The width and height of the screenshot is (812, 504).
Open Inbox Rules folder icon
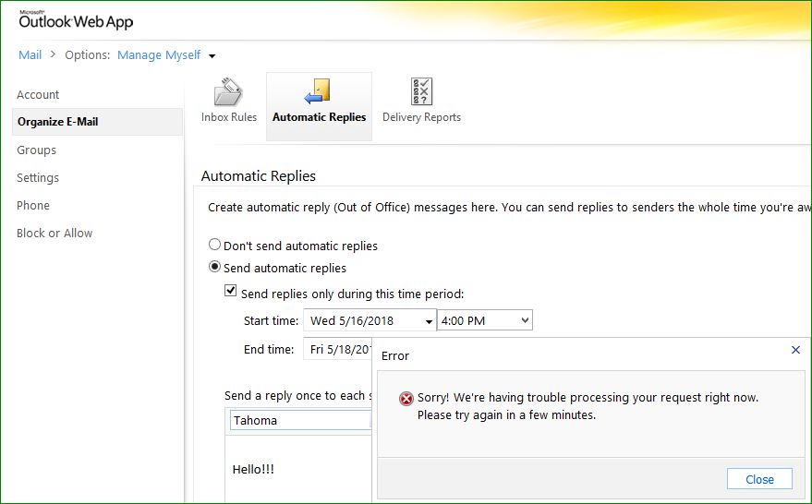tap(228, 92)
